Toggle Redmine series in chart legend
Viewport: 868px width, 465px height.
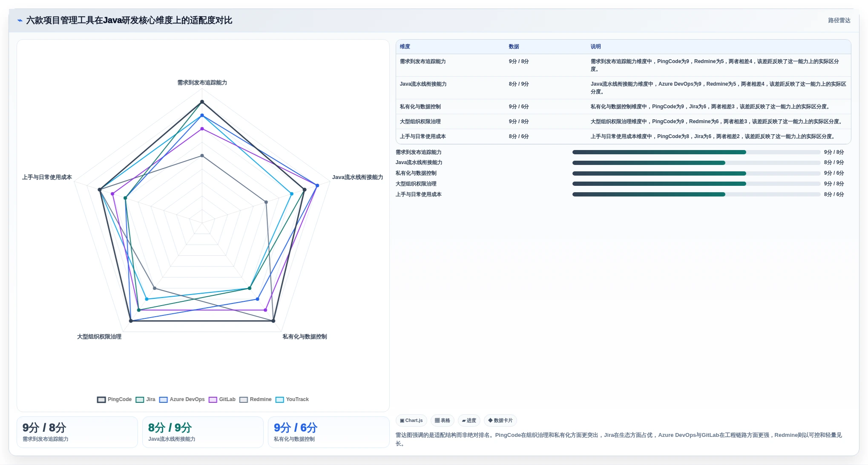[255, 399]
